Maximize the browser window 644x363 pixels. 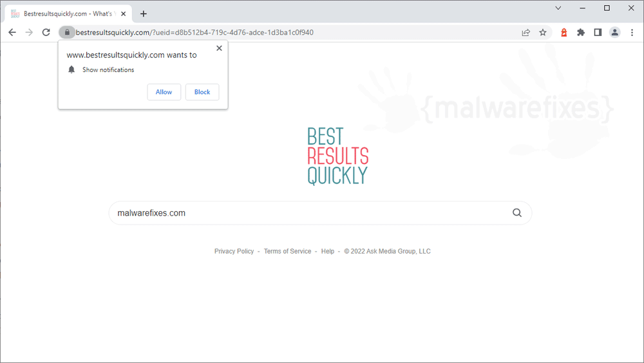(607, 8)
